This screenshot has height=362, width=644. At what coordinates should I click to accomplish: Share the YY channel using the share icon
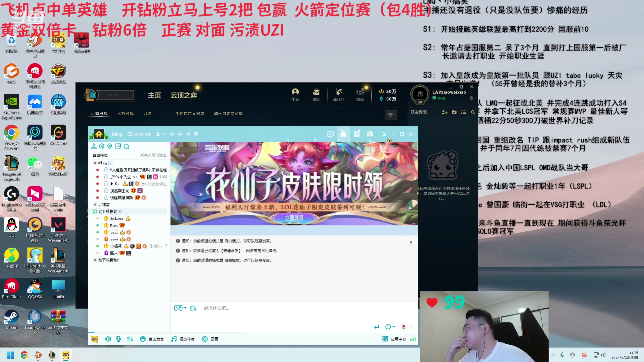click(x=188, y=134)
